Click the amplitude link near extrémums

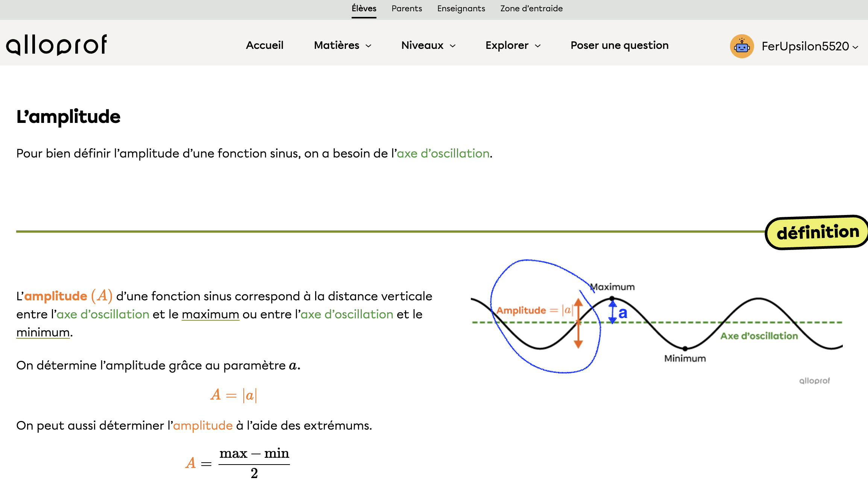[203, 425]
